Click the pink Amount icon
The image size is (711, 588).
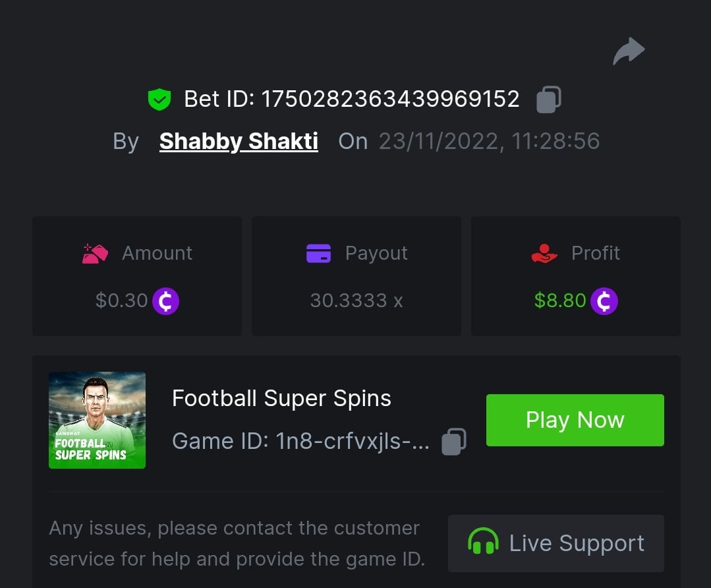(95, 253)
